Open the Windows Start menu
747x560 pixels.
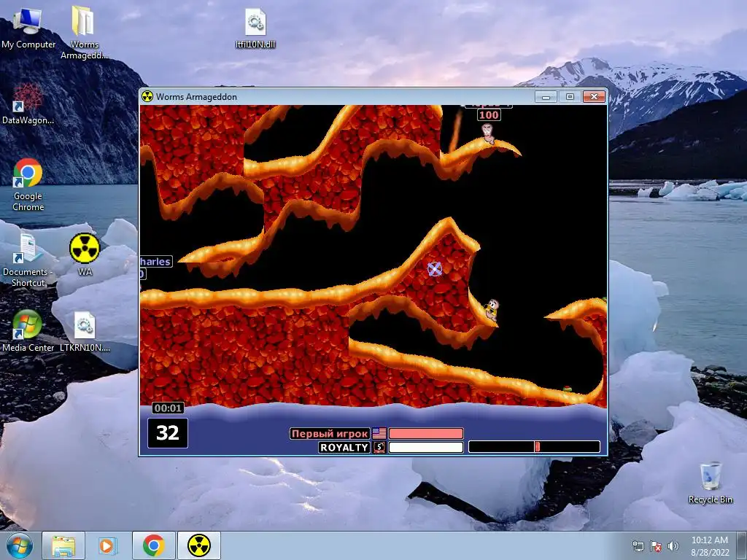tap(20, 545)
